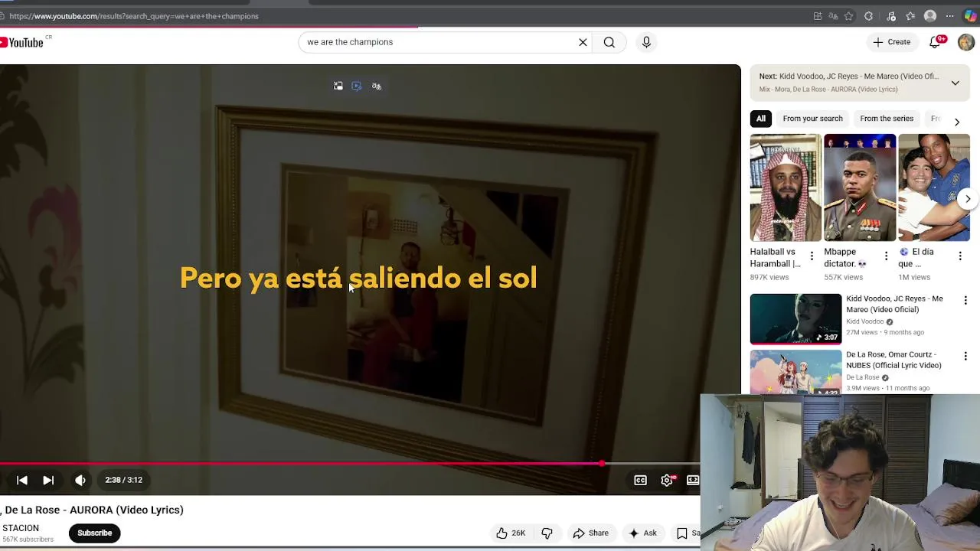
Task: Start voice search with the microphone
Action: point(646,42)
